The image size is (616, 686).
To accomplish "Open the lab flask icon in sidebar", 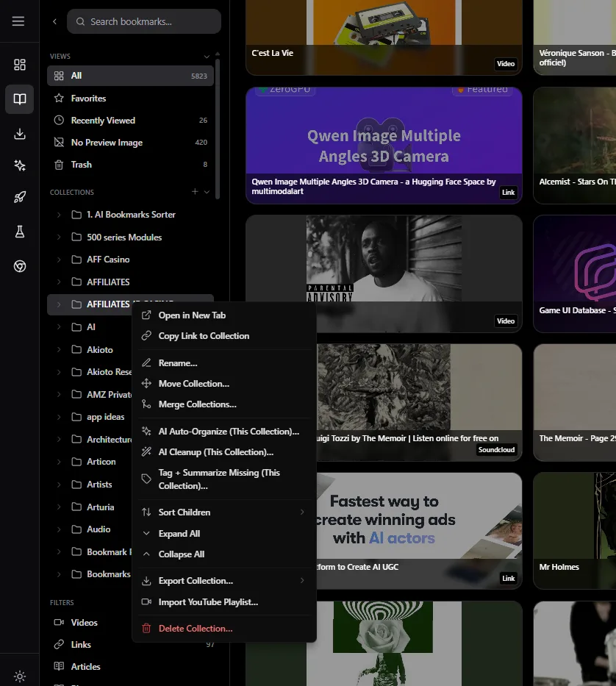I will (x=20, y=232).
